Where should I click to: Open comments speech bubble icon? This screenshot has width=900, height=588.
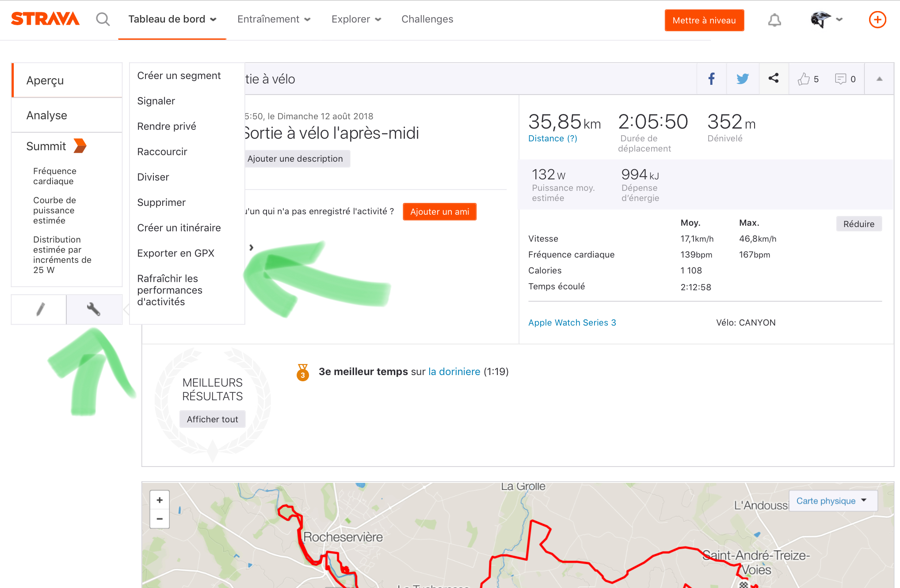click(x=840, y=79)
